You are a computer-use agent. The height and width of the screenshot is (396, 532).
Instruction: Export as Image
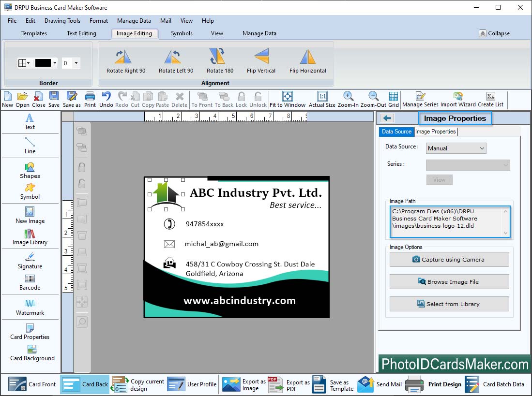coord(244,384)
